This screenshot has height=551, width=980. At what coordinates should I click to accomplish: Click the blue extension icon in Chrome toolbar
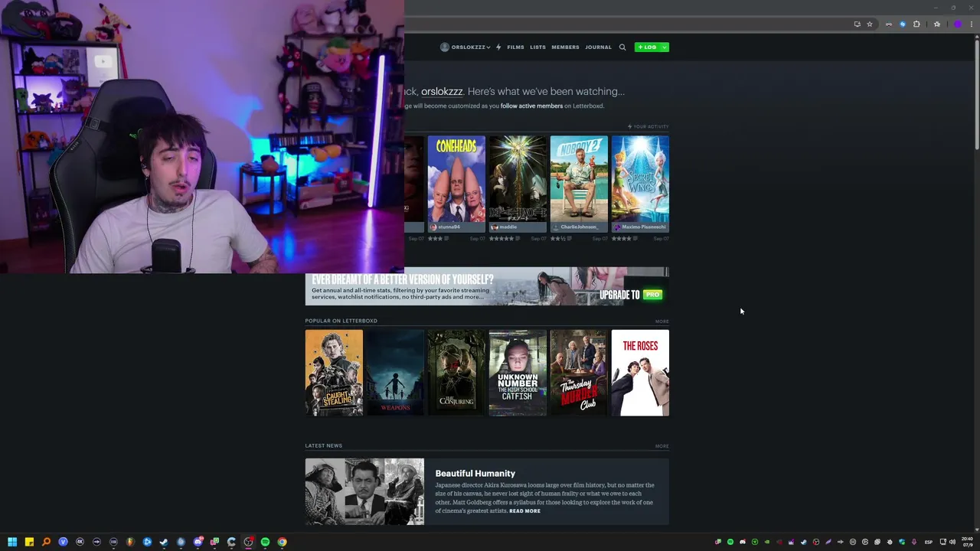pos(903,24)
